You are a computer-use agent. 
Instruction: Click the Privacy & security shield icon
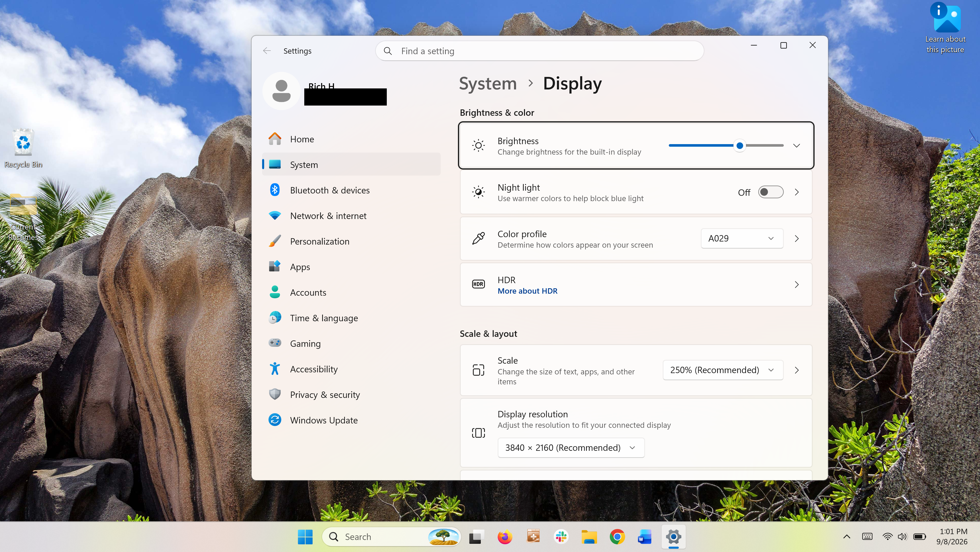[275, 395]
